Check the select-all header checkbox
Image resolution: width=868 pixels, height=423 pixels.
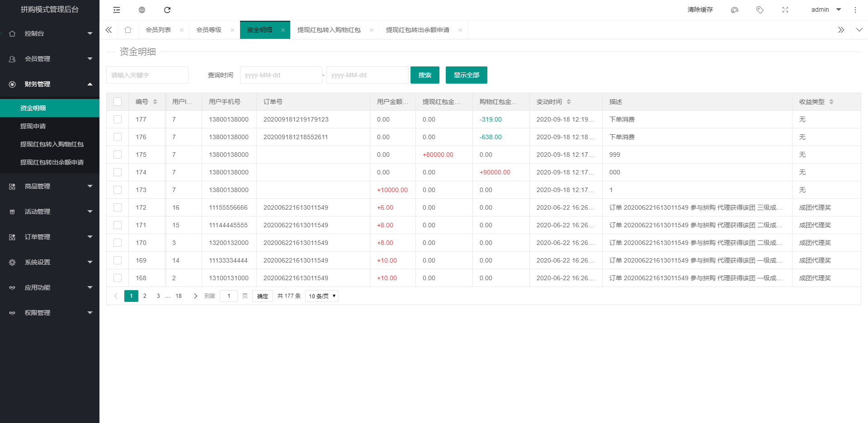pos(118,102)
